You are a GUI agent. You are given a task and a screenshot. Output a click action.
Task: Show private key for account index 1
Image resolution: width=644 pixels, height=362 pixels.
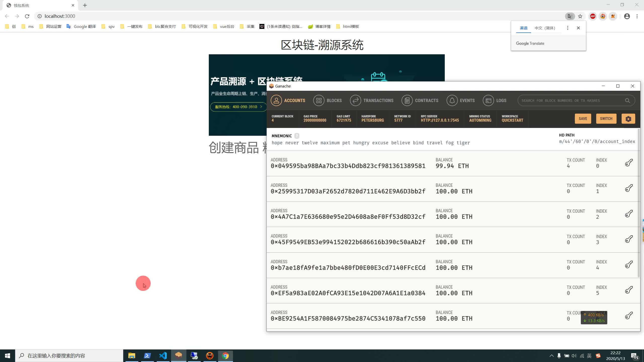click(x=629, y=188)
